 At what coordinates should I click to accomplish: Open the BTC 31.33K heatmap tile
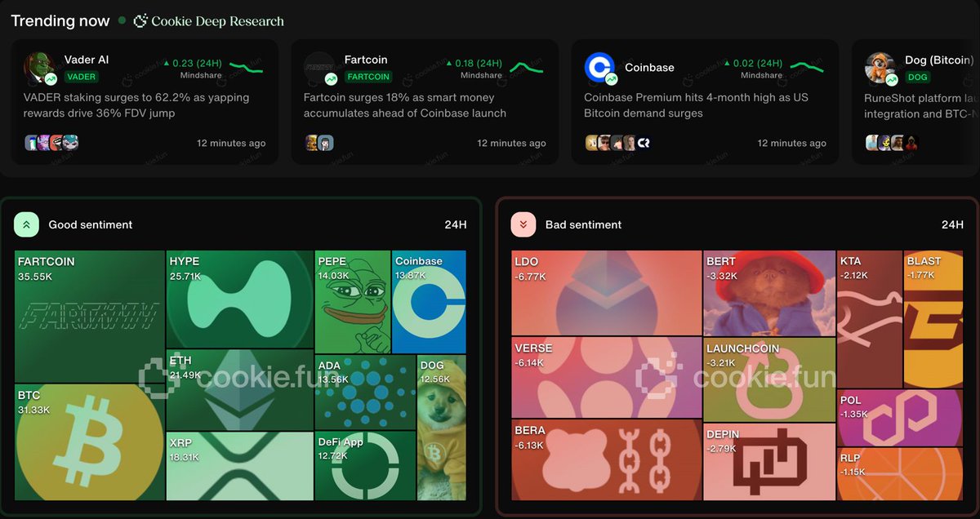(90, 441)
